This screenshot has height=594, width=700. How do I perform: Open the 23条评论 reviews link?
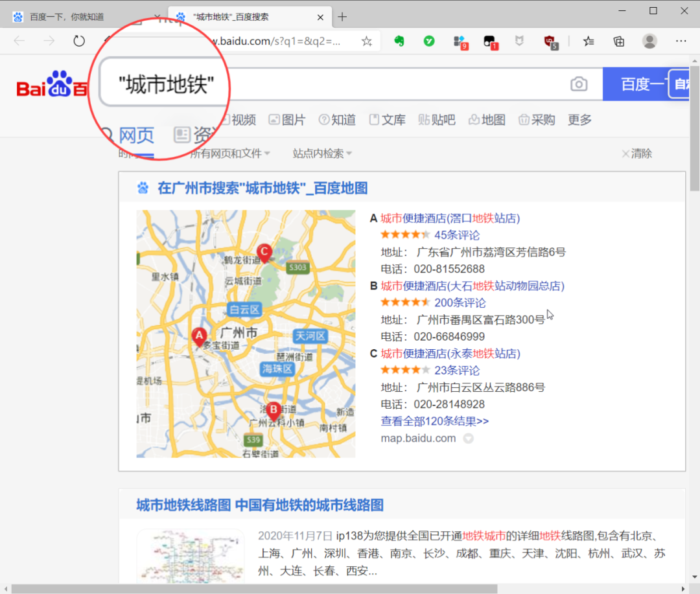pos(457,371)
